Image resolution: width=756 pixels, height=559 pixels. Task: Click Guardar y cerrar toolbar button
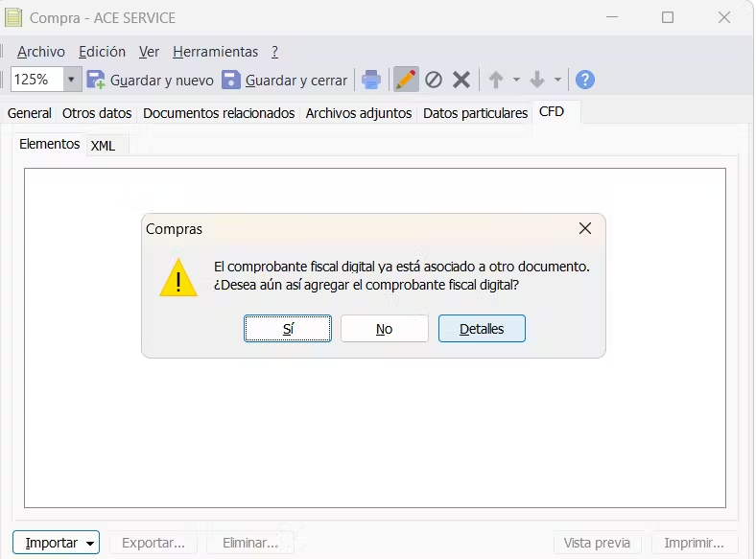(x=285, y=80)
